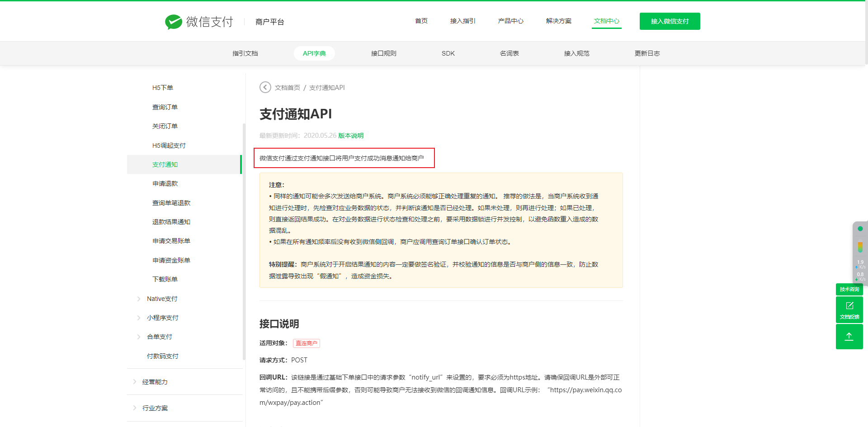This screenshot has height=427, width=868.
Task: Click the 技术咨询 floating button
Action: [x=849, y=289]
